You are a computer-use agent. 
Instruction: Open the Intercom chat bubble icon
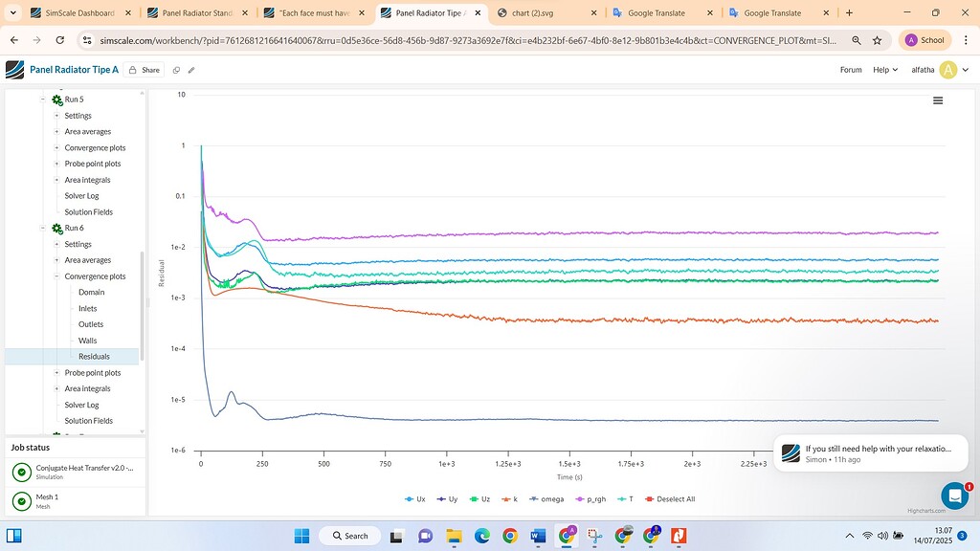click(x=955, y=496)
